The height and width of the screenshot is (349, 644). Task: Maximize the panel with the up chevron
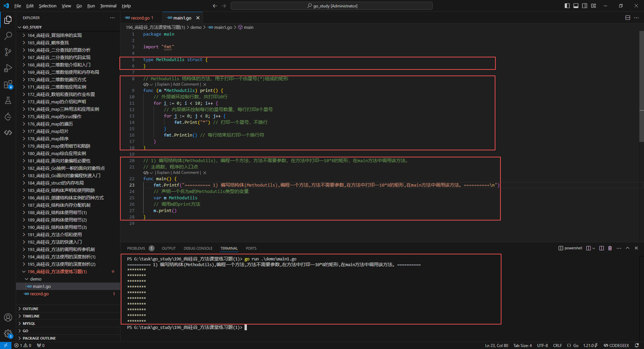tap(628, 248)
